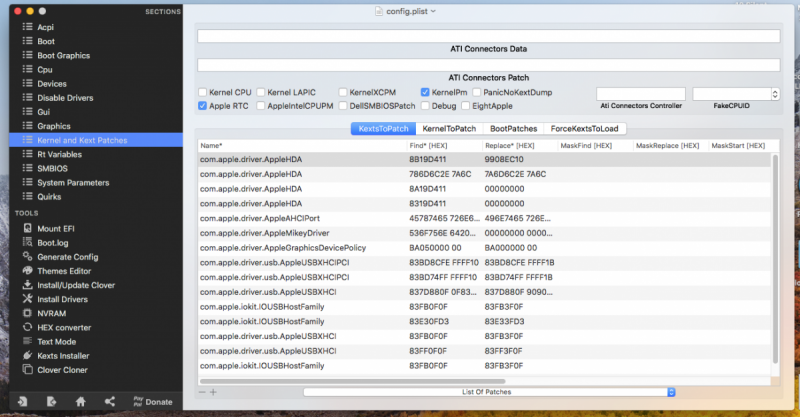Enable the Kernel CPU checkbox

[x=203, y=92]
